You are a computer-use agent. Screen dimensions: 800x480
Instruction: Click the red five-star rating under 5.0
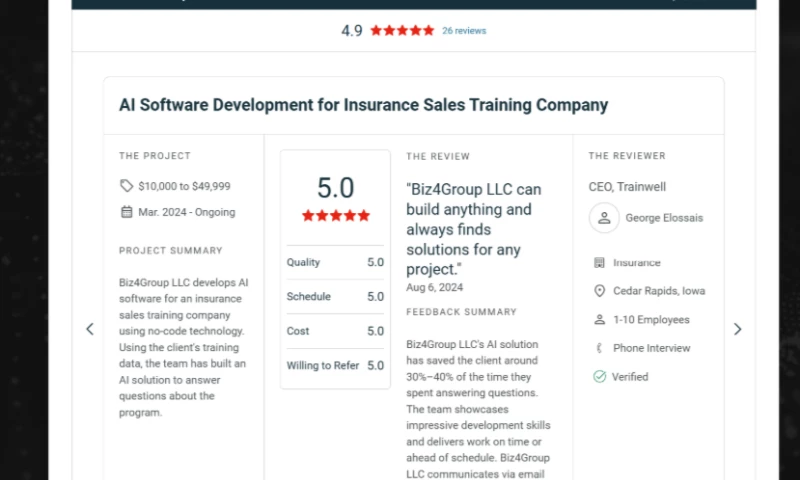(x=335, y=216)
